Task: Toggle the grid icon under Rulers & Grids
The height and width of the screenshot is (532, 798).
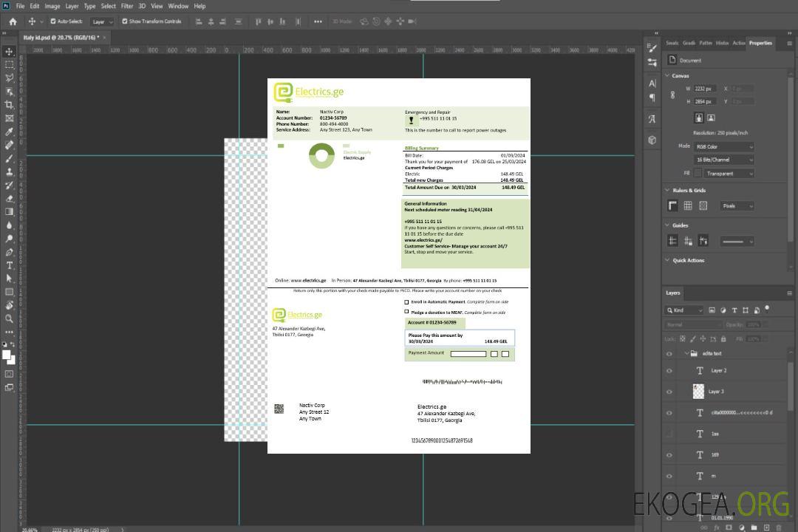Action: pos(688,206)
